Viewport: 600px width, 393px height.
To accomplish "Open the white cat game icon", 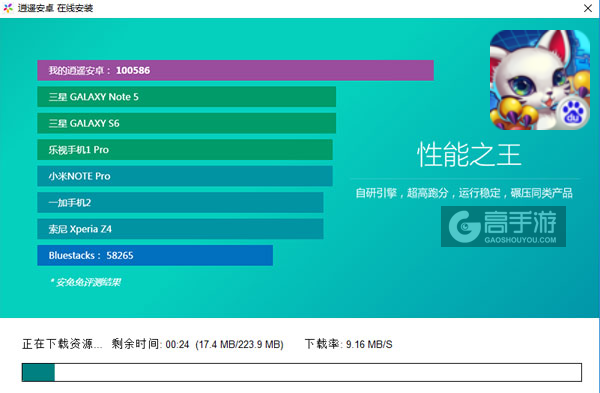I will (x=540, y=80).
